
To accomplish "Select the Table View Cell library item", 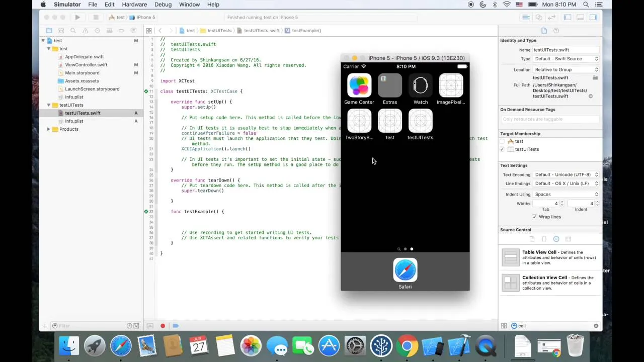I will 550,257.
